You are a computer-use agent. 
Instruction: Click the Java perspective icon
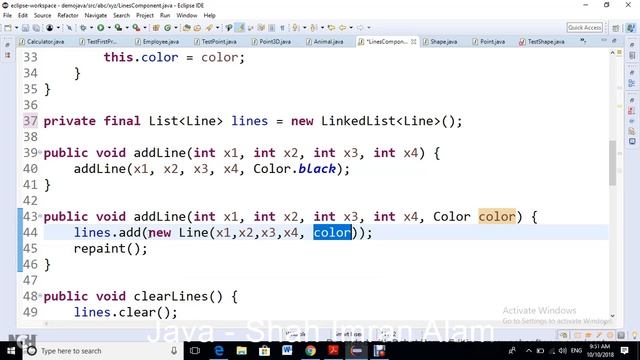point(631,28)
